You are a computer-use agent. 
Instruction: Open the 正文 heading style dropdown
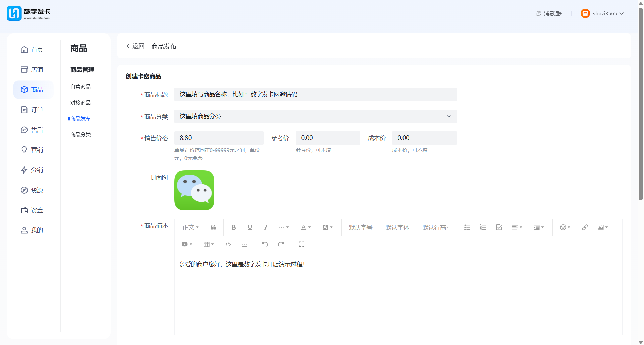click(190, 227)
